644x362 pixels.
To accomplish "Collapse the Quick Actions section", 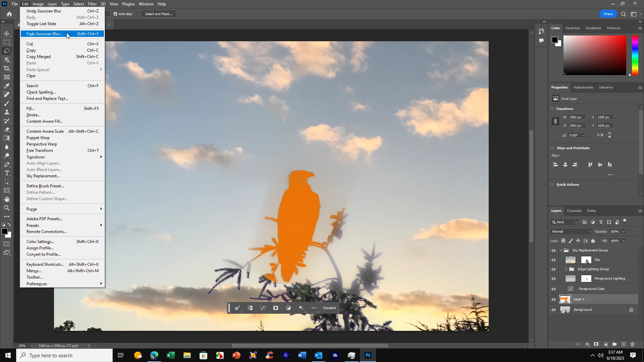I will (x=552, y=184).
